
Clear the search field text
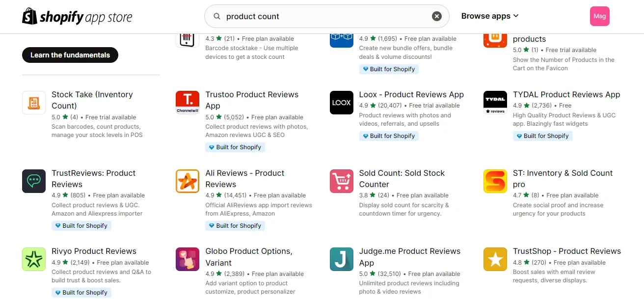[x=436, y=16]
